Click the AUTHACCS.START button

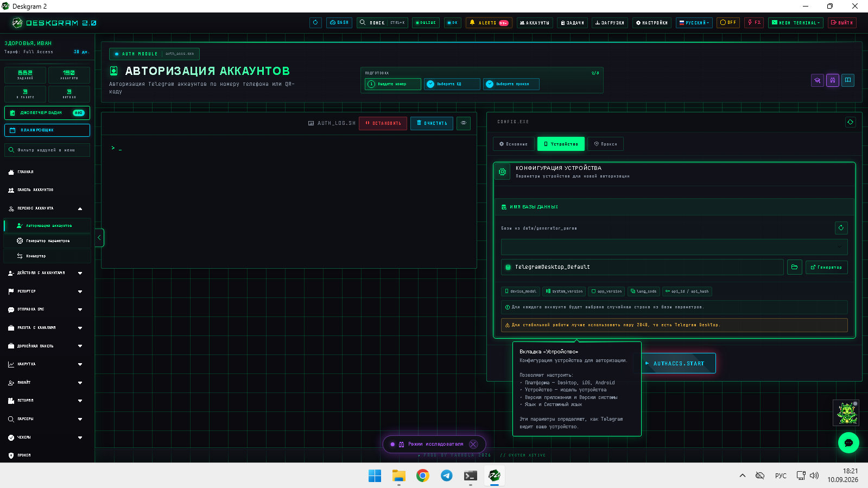[x=678, y=363]
